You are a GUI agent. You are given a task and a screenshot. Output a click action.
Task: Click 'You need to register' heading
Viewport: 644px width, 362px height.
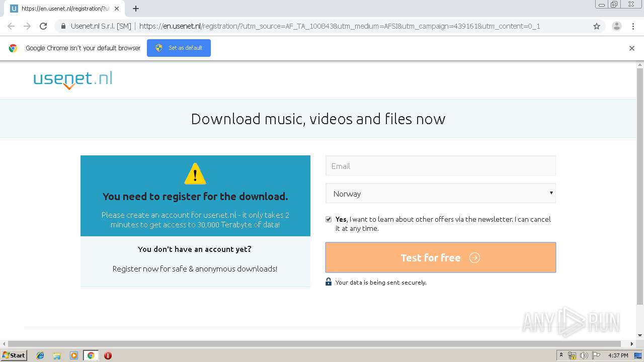(x=195, y=197)
